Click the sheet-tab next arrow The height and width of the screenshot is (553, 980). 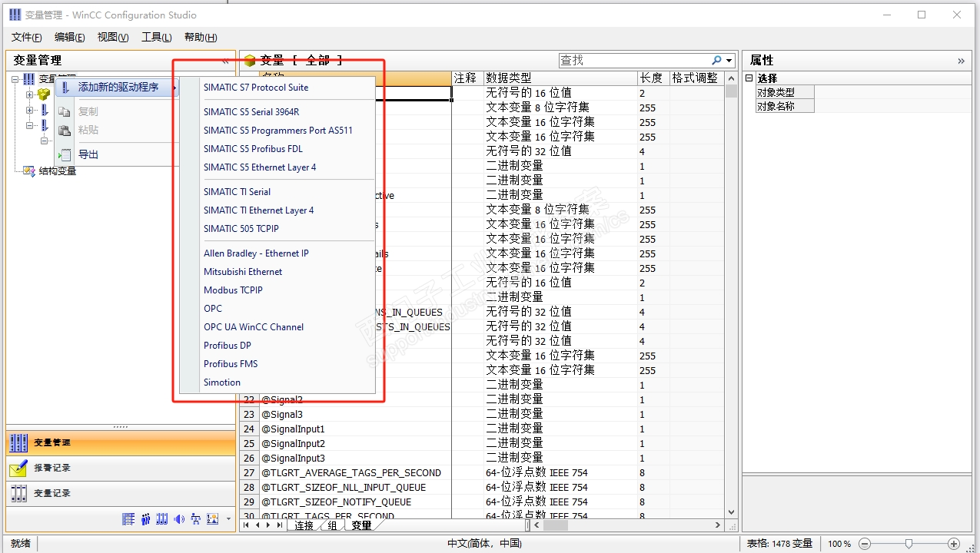(268, 525)
